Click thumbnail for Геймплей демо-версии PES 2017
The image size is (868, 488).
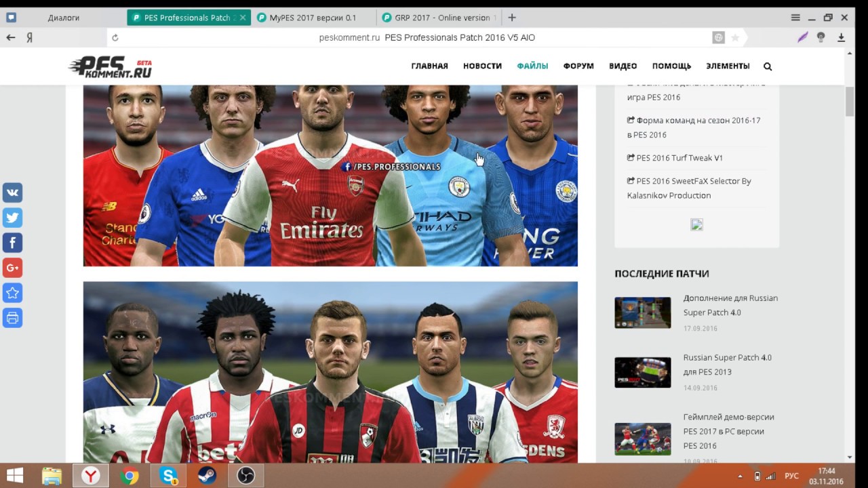(642, 439)
